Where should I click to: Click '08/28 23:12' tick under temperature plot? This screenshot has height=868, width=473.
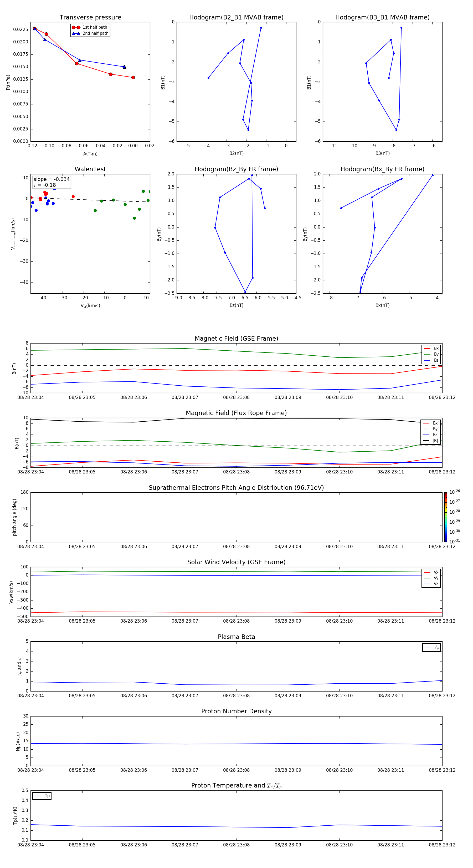click(x=442, y=845)
